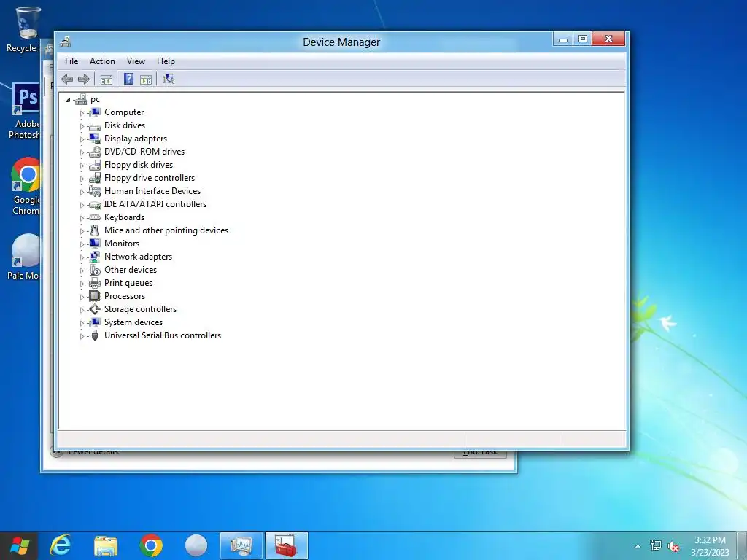
Task: Switch to Task Manager taskbar button
Action: pos(241,545)
